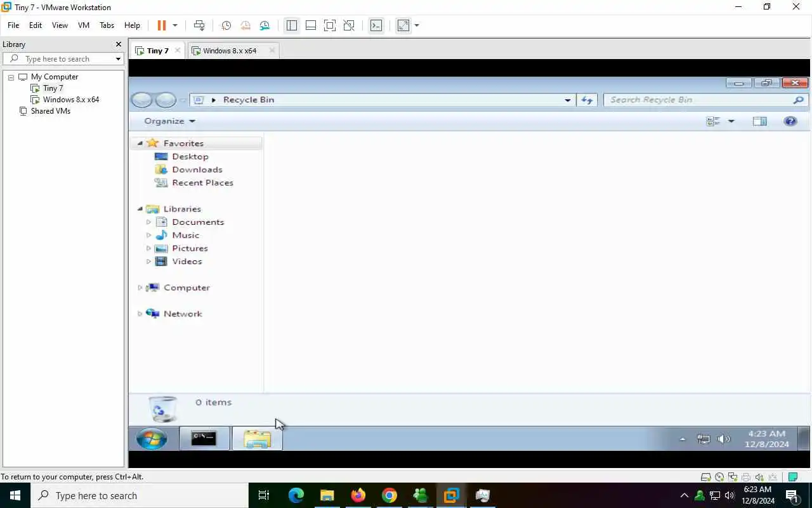Open the power options arrow next to pause

point(175,25)
